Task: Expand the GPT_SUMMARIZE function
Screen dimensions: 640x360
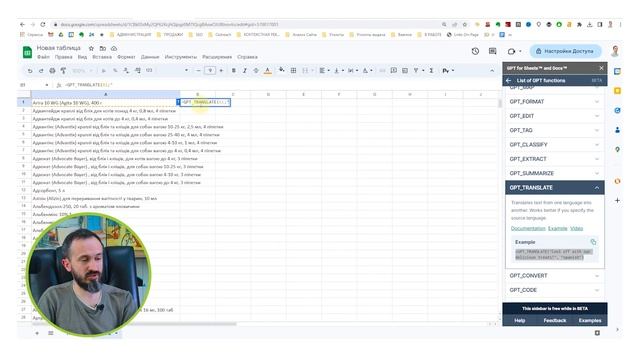Action: [x=555, y=173]
